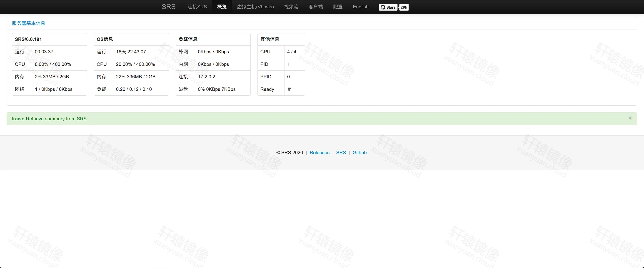Screen dimensions: 644x268
Task: Switch language to English
Action: [x=360, y=7]
